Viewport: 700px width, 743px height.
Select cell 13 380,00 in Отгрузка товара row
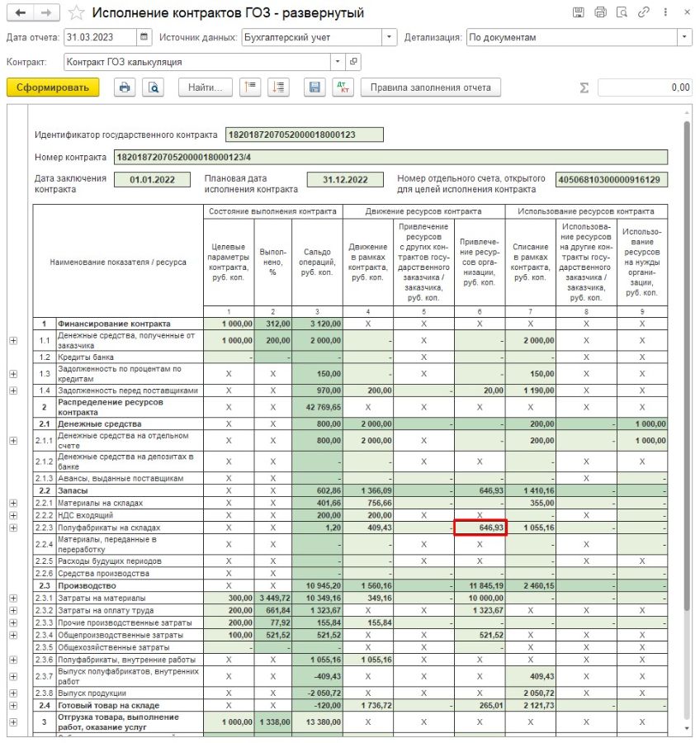tap(317, 722)
